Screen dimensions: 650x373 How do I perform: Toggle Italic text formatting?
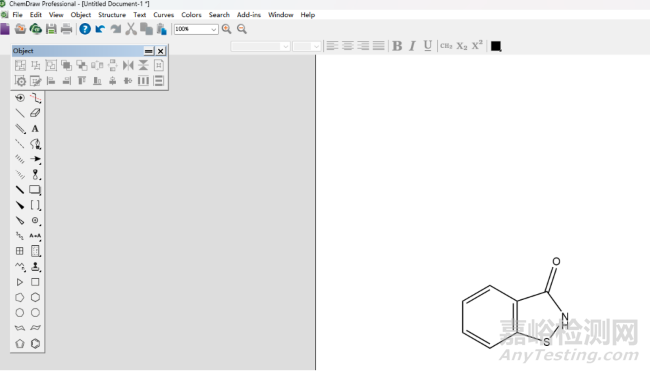pyautogui.click(x=412, y=46)
